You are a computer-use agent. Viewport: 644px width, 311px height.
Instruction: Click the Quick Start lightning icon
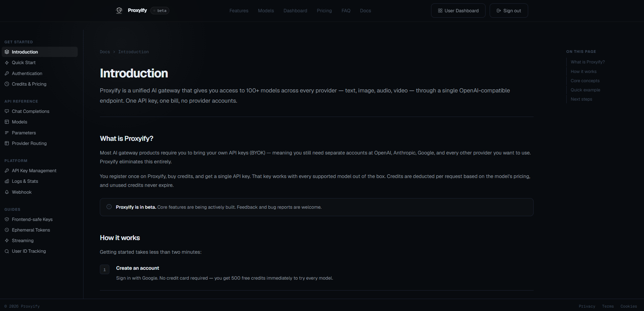pyautogui.click(x=7, y=63)
